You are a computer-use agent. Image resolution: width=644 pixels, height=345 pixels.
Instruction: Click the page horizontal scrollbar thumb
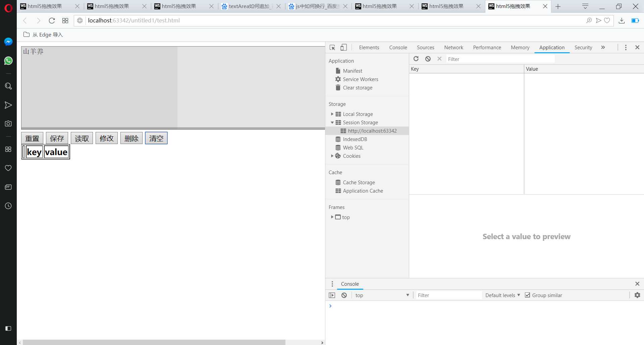pyautogui.click(x=154, y=342)
